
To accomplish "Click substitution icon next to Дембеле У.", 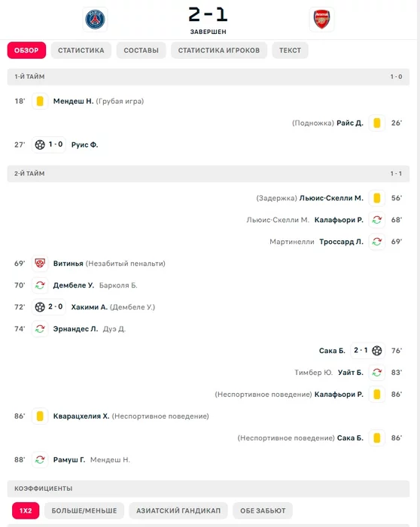I will click(x=40, y=285).
